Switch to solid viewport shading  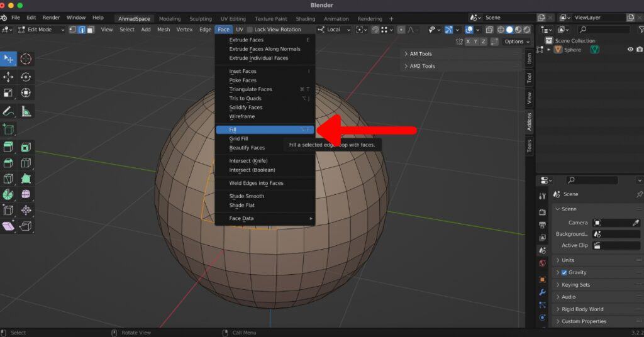pos(509,30)
